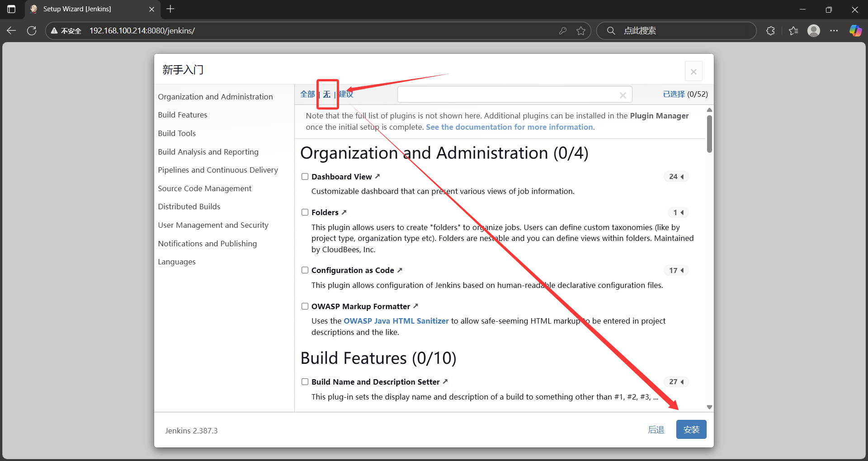Expand Folders dependencies count 1
The width and height of the screenshot is (868, 461).
[x=678, y=212]
